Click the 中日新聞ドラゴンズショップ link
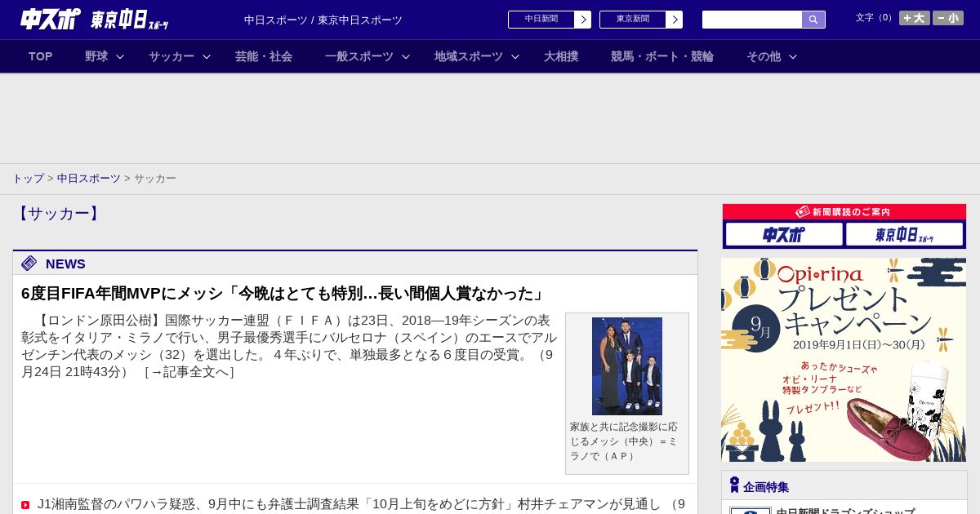The height and width of the screenshot is (514, 980). [x=845, y=512]
